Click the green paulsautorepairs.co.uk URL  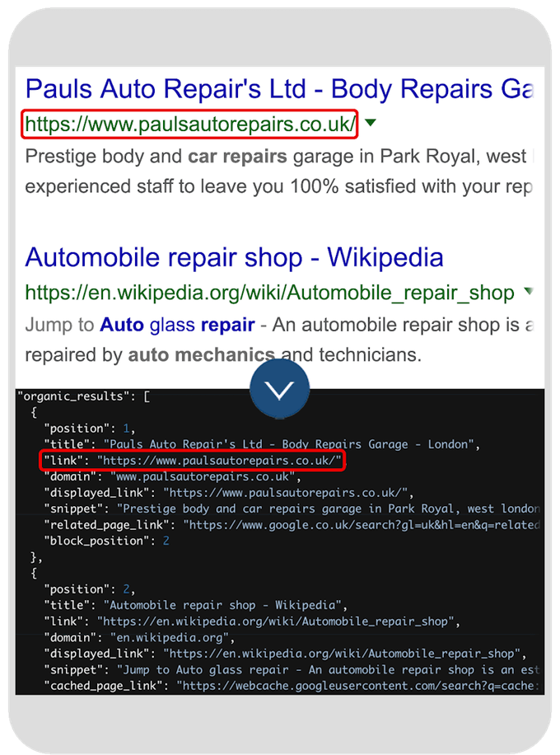coord(190,124)
